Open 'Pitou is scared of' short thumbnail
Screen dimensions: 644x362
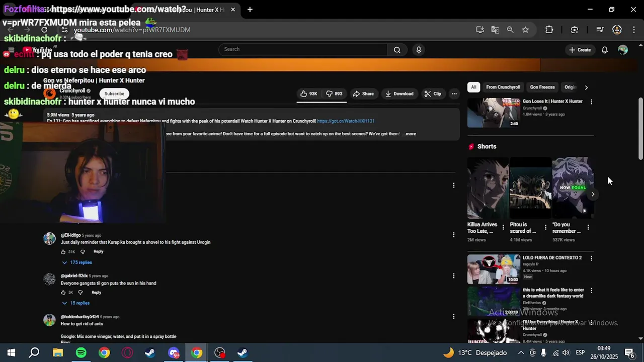[530, 188]
